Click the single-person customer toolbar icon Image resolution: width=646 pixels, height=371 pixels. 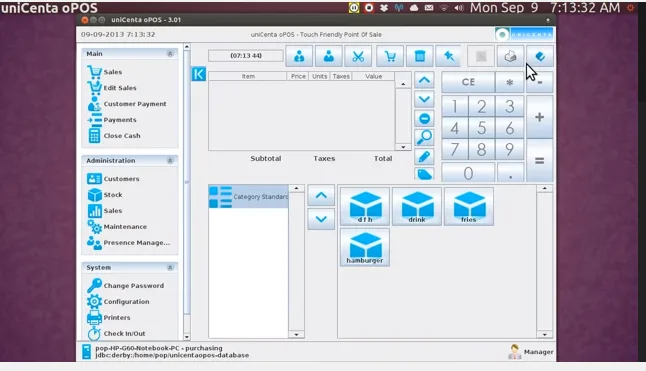(x=329, y=56)
